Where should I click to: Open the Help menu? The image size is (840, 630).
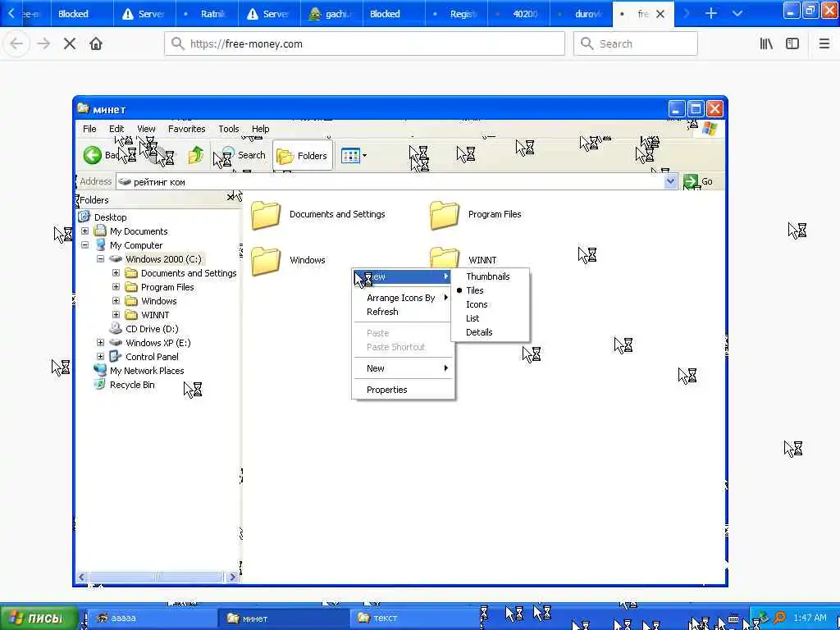260,129
